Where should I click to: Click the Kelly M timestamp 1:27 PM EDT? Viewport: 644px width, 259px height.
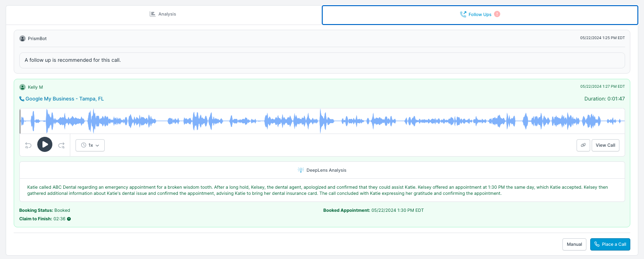pos(602,87)
